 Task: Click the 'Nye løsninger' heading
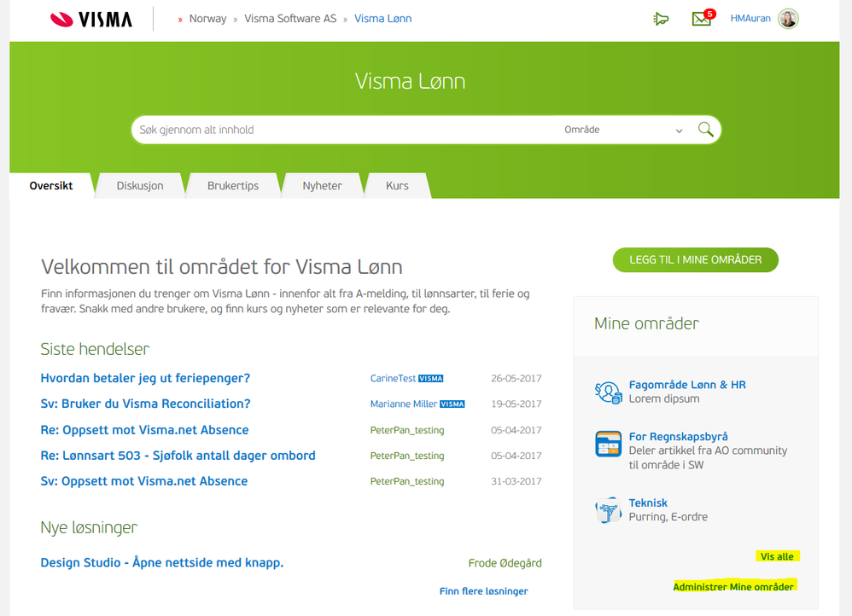tap(89, 527)
